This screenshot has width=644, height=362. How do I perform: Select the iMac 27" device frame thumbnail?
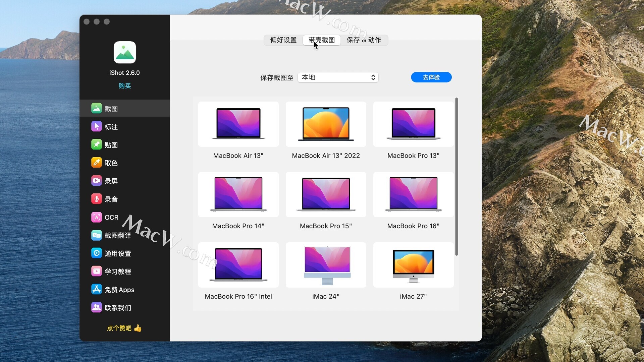[414, 265]
